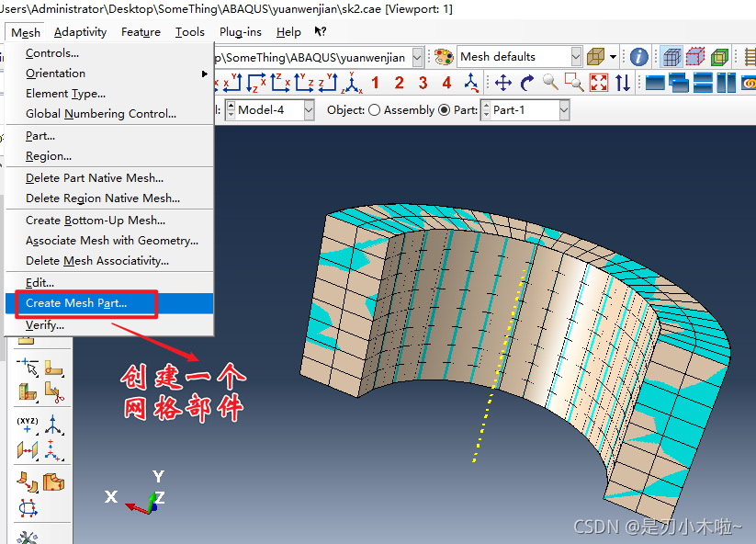Select the Assembly object radio button
The height and width of the screenshot is (544, 756).
tap(374, 110)
